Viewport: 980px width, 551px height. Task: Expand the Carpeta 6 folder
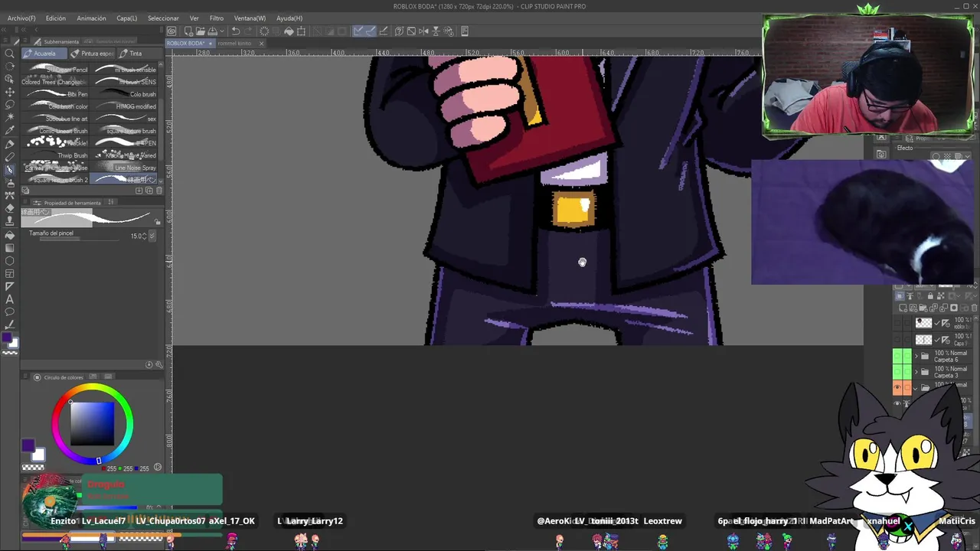(x=916, y=356)
